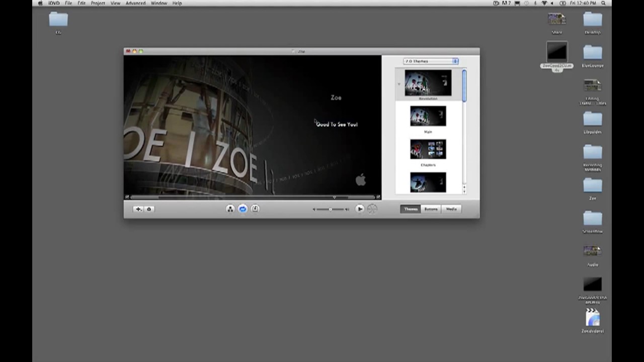Viewport: 644px width, 362px height.
Task: Select the 'Zoe' title text
Action: click(336, 98)
